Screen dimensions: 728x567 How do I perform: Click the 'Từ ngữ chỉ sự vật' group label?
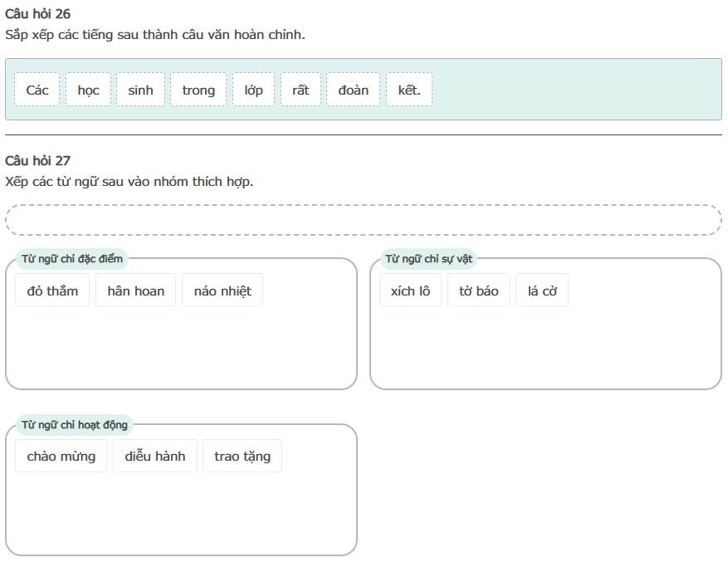(428, 259)
